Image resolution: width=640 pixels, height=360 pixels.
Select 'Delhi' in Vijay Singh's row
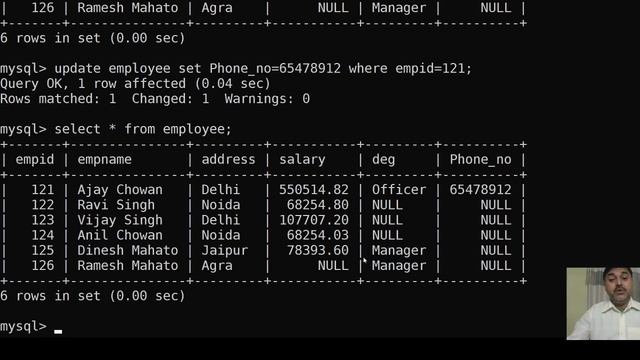(220, 220)
